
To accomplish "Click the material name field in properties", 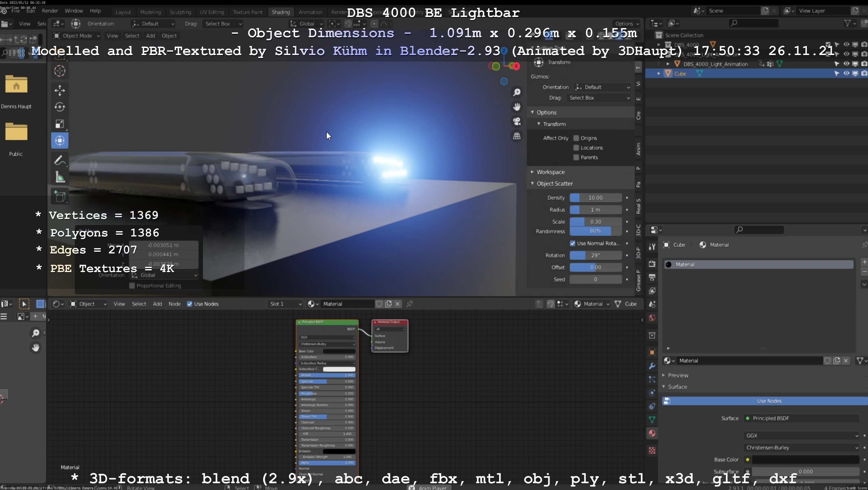I will click(749, 361).
